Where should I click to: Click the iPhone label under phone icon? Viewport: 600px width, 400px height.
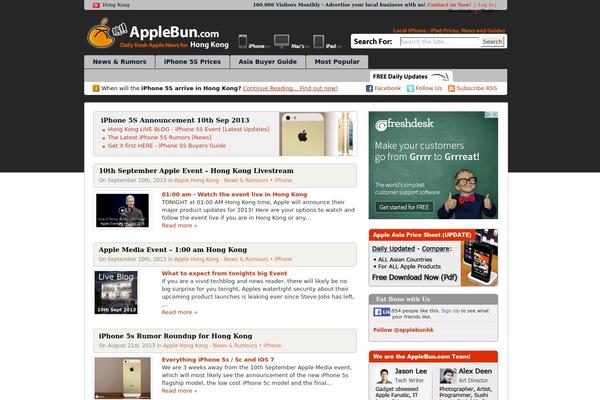[x=256, y=46]
